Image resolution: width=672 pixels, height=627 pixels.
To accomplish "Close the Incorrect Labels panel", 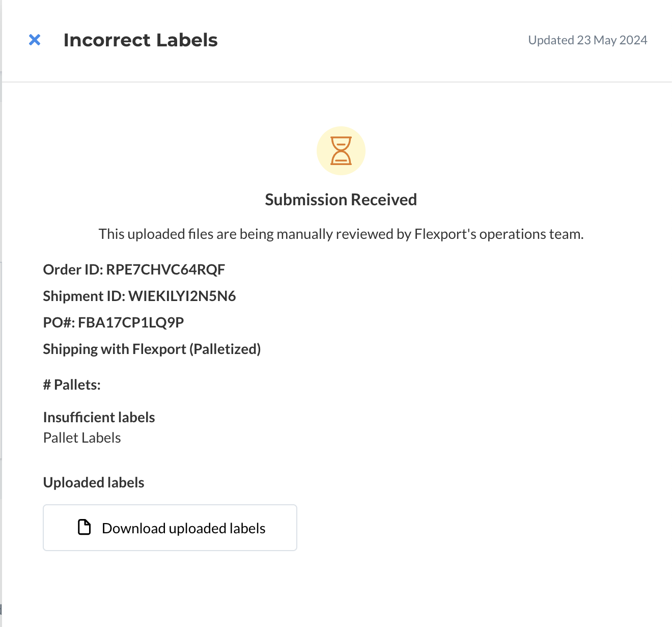I will pos(35,40).
